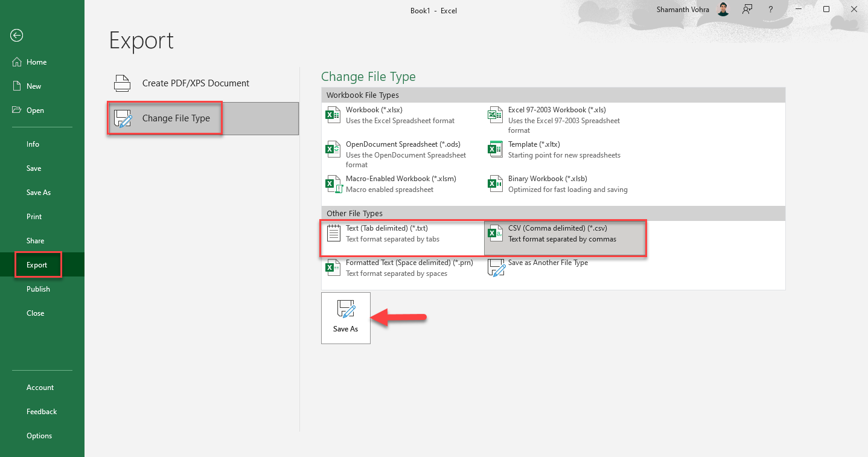Screen dimensions: 868x457
Task: Select the Formatted Text (*.prn) icon
Action: (x=333, y=267)
